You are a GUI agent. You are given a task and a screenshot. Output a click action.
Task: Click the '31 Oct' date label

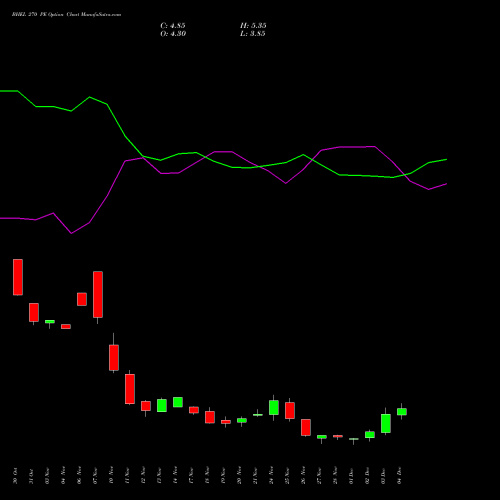coord(31,476)
